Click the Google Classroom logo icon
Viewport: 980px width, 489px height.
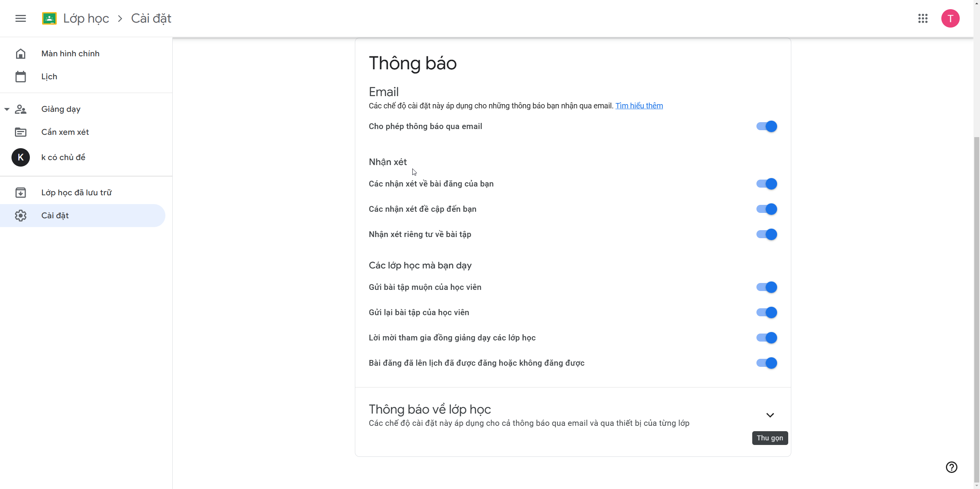click(49, 18)
